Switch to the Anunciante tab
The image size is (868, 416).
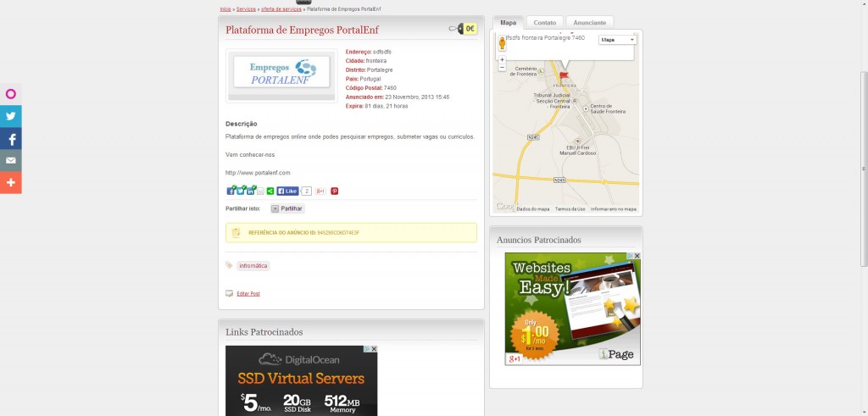click(590, 23)
